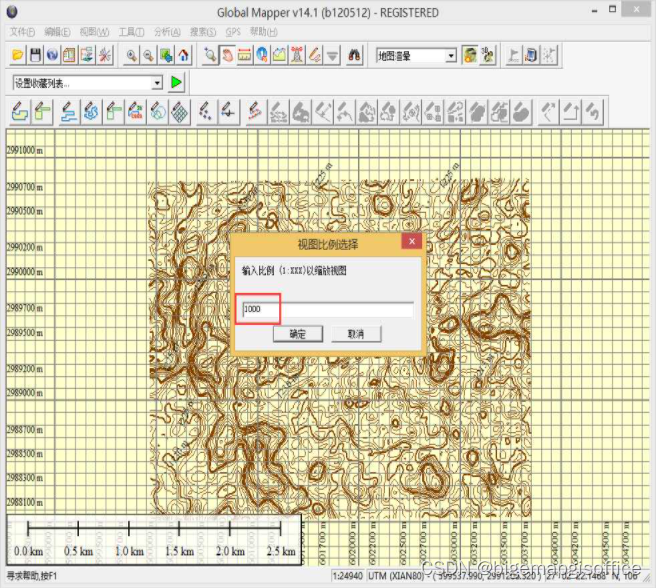
Task: Click the 2.5 km scale bar label
Action: tap(281, 551)
